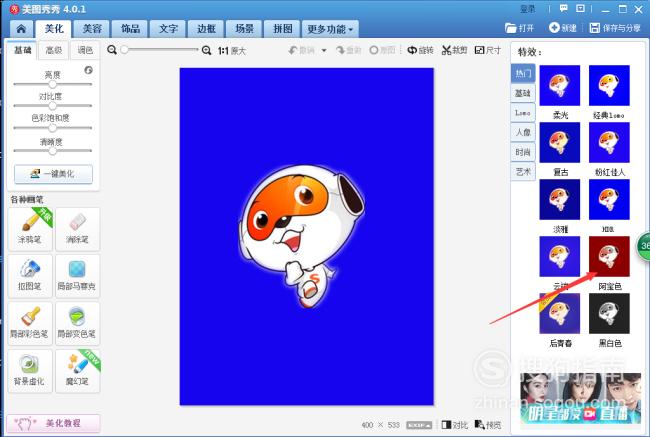Select the 基础 effects category
Image resolution: width=650 pixels, height=437 pixels.
click(x=523, y=93)
